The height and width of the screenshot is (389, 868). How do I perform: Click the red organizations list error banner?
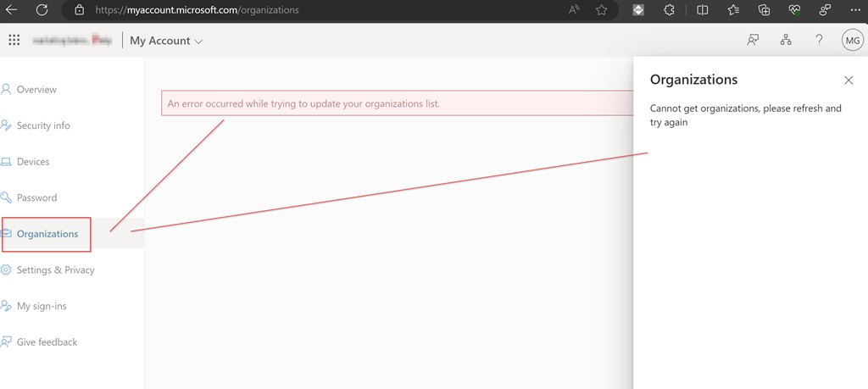[397, 103]
